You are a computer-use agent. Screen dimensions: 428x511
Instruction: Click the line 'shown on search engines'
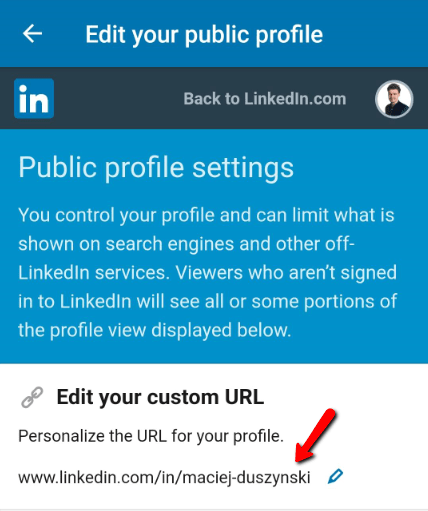pos(186,244)
